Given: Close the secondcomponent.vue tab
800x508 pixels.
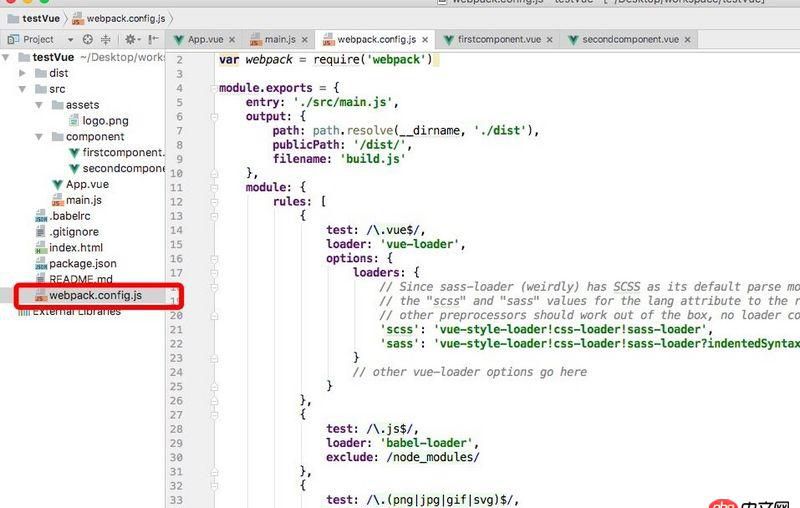Looking at the screenshot, I should 687,40.
